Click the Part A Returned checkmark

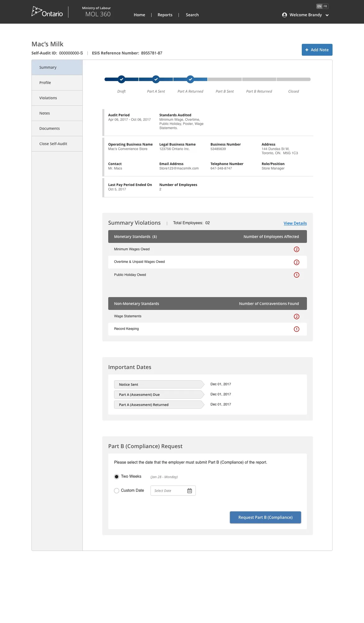[190, 79]
